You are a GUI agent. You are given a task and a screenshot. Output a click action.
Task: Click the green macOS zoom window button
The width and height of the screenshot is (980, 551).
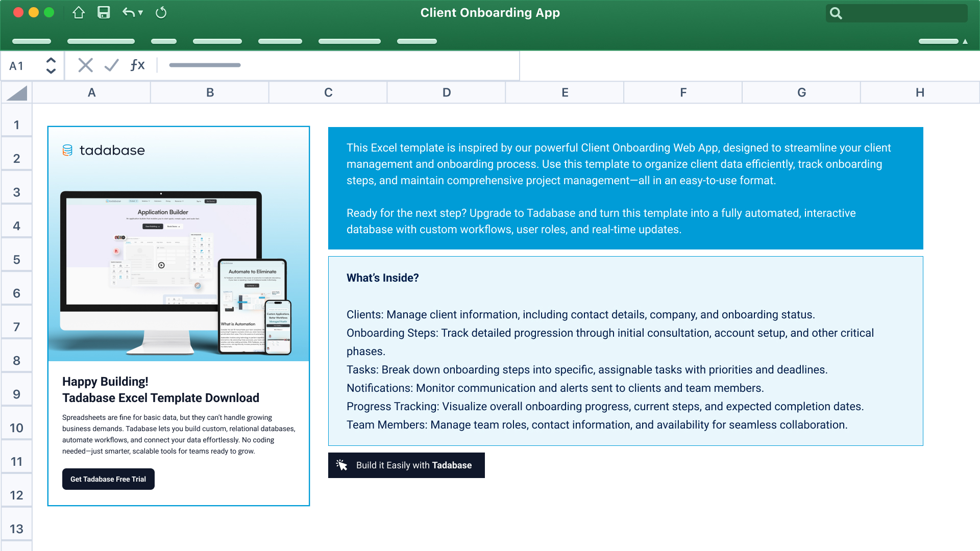[49, 13]
